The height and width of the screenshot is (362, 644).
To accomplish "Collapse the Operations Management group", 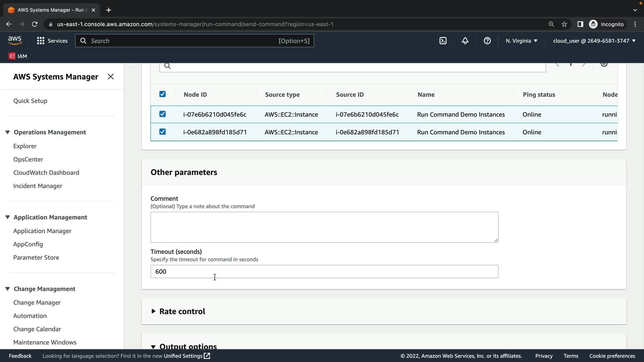I will coord(7,132).
